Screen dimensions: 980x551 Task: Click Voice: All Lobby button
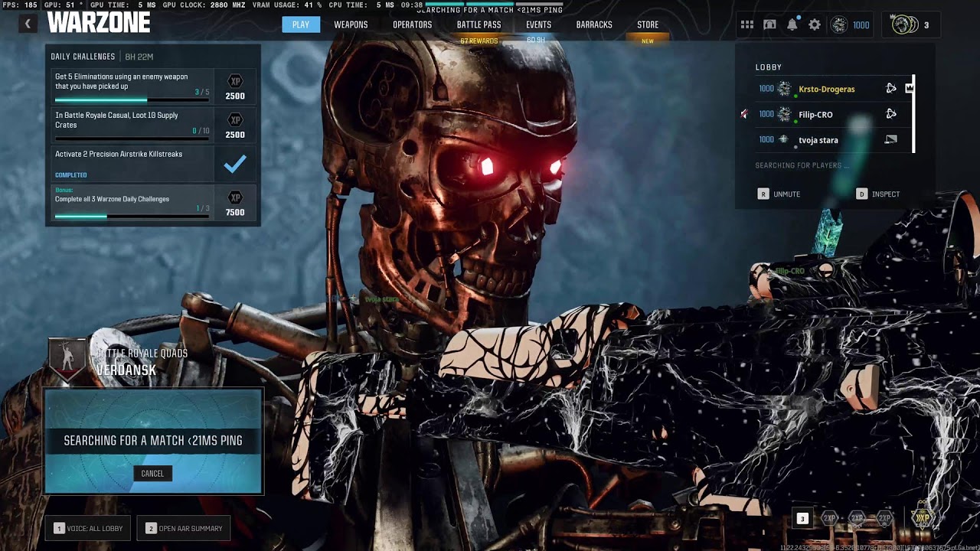(x=88, y=528)
